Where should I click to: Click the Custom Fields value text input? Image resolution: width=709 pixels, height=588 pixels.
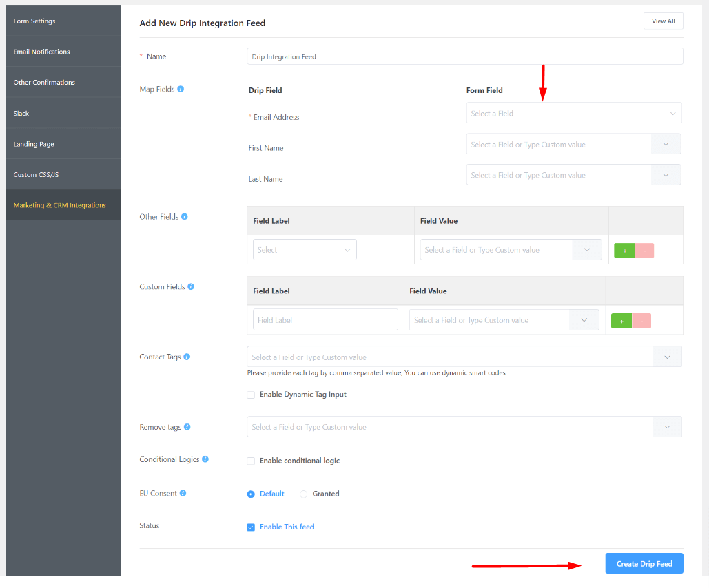click(490, 320)
